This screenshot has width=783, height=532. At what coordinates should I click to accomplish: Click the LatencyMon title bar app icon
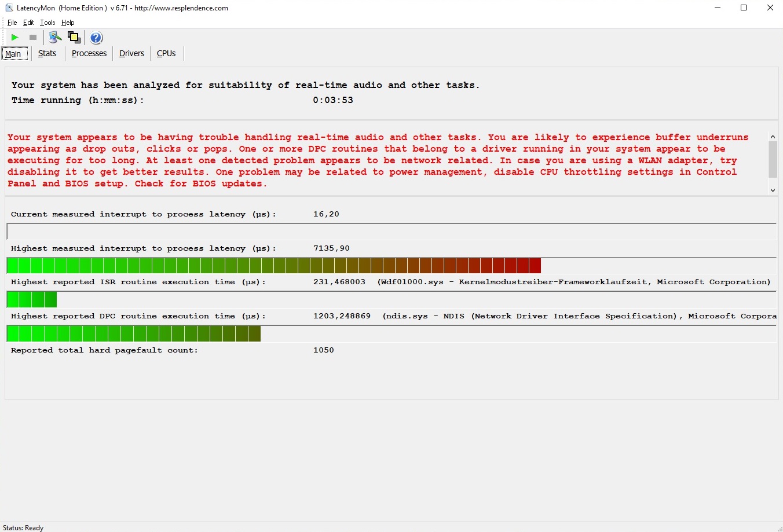pyautogui.click(x=9, y=8)
